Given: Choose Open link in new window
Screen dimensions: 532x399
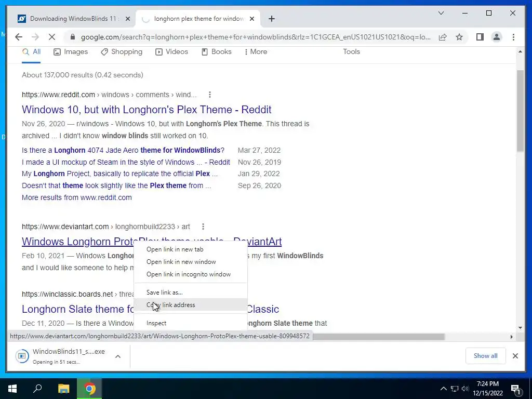Looking at the screenshot, I should click(x=190, y=262).
